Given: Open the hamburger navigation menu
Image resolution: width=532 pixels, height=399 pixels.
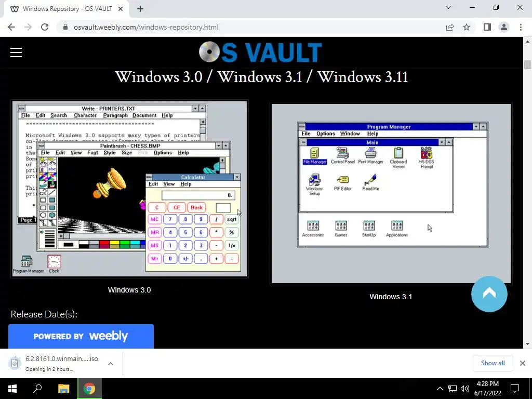Looking at the screenshot, I should (x=16, y=52).
